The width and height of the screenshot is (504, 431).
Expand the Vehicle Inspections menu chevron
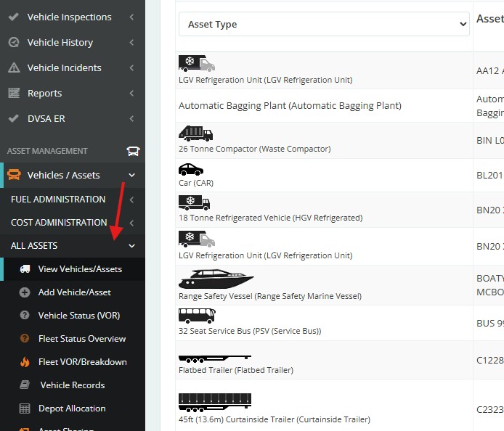(131, 17)
